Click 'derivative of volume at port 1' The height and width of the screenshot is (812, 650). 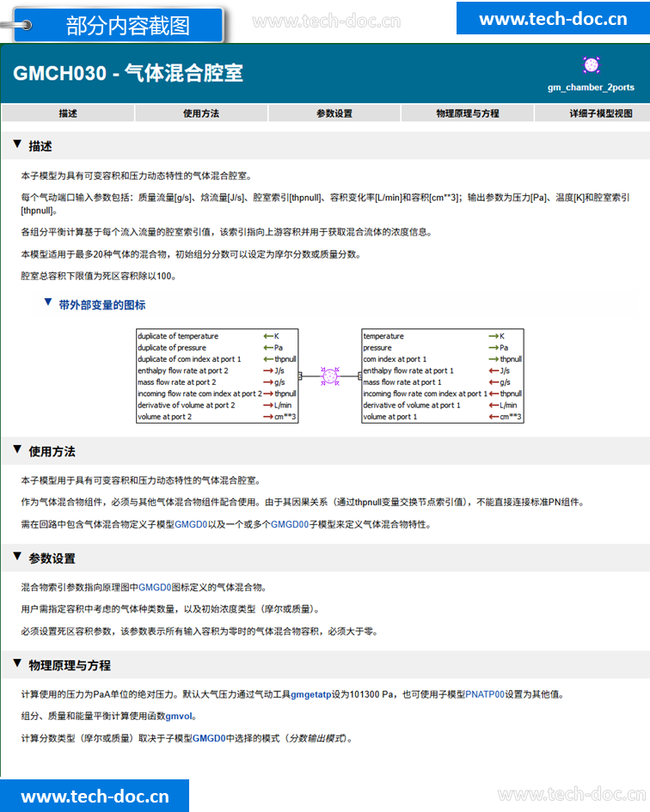[412, 405]
